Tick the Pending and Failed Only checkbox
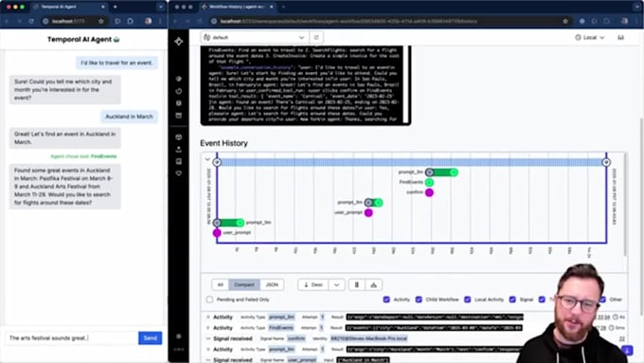 click(209, 299)
